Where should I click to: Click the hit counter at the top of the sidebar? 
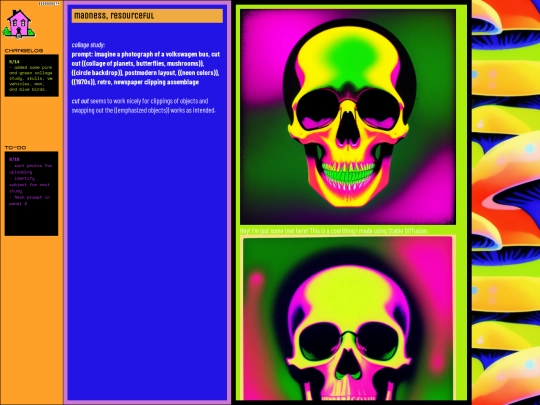pos(49,3)
